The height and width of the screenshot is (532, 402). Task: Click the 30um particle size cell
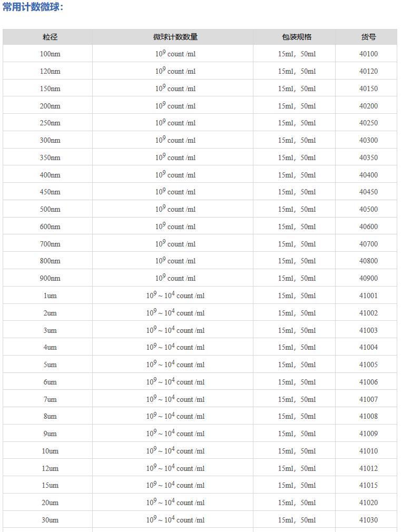(x=50, y=520)
